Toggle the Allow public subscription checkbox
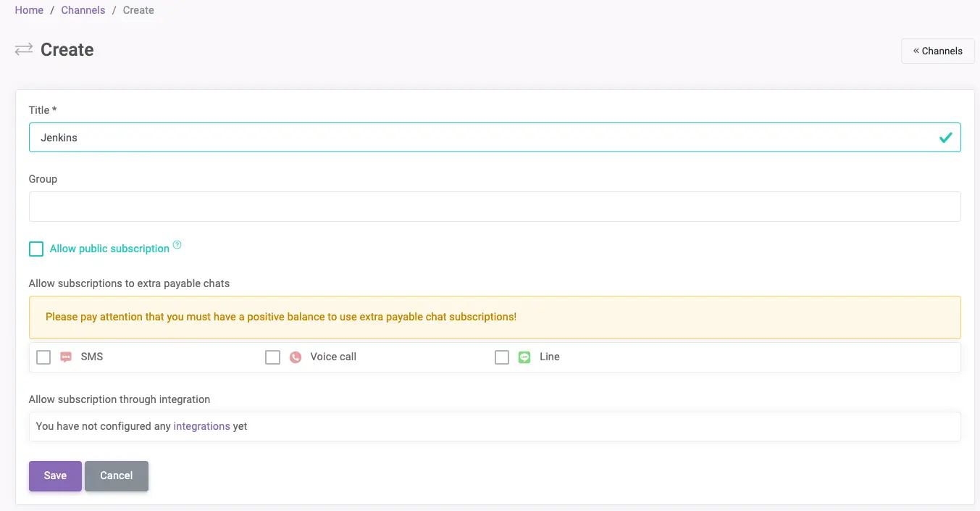Viewport: 980px width, 511px height. (x=35, y=249)
